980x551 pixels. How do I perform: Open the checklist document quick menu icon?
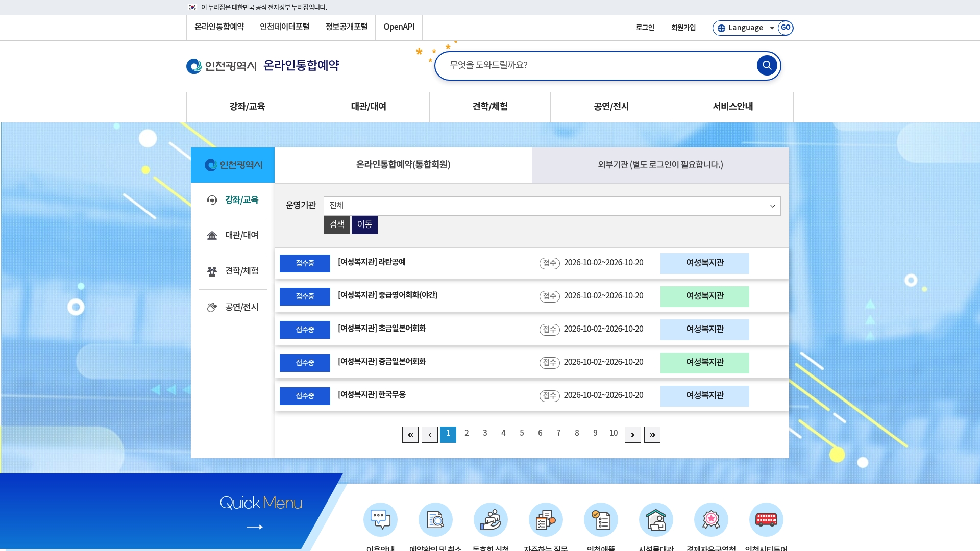tap(601, 520)
